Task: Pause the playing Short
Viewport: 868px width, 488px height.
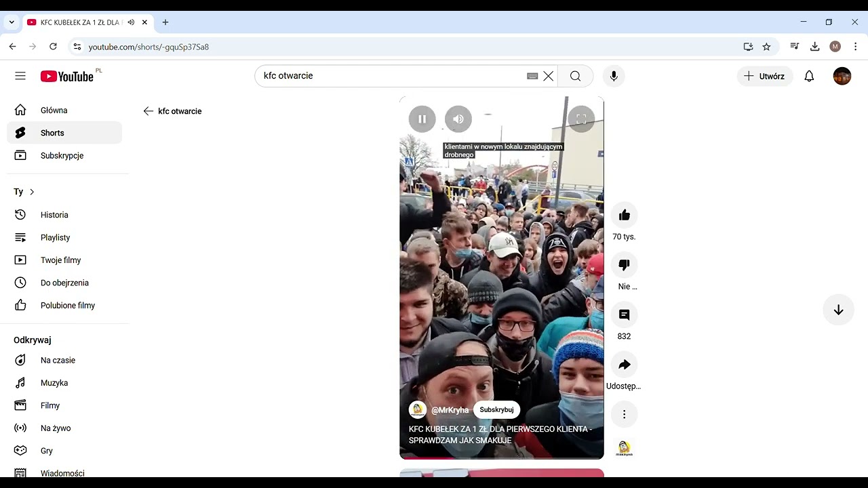Action: coord(422,119)
